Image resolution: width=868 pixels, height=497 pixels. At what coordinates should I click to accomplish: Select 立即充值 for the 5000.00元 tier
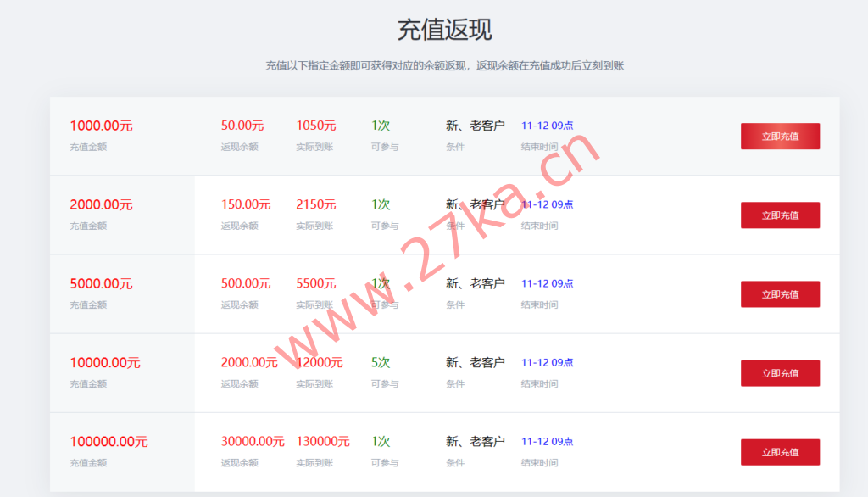780,294
